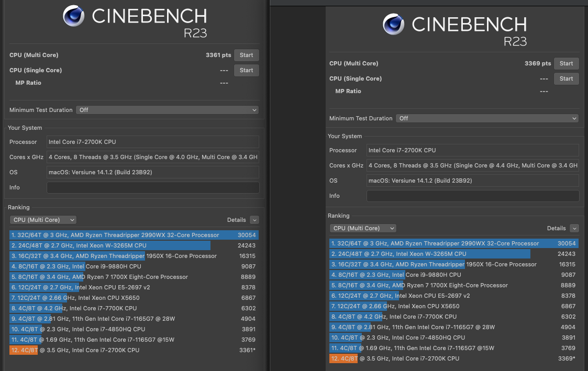This screenshot has width=588, height=371.
Task: Select Core i7-7700K ranking row in right window
Action: 454,317
